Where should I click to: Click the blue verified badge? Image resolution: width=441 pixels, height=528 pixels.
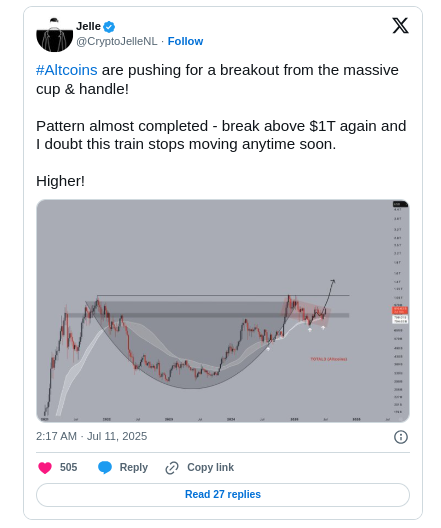(x=109, y=27)
